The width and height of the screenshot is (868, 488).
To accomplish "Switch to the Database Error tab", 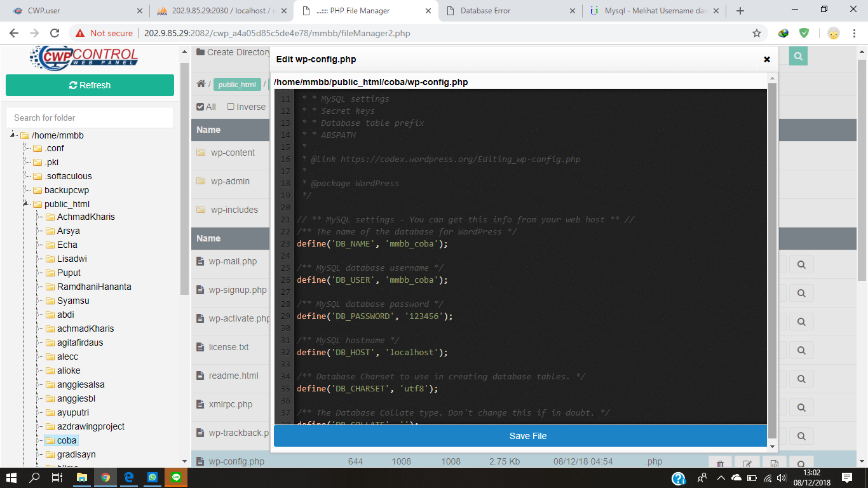I will coord(511,11).
